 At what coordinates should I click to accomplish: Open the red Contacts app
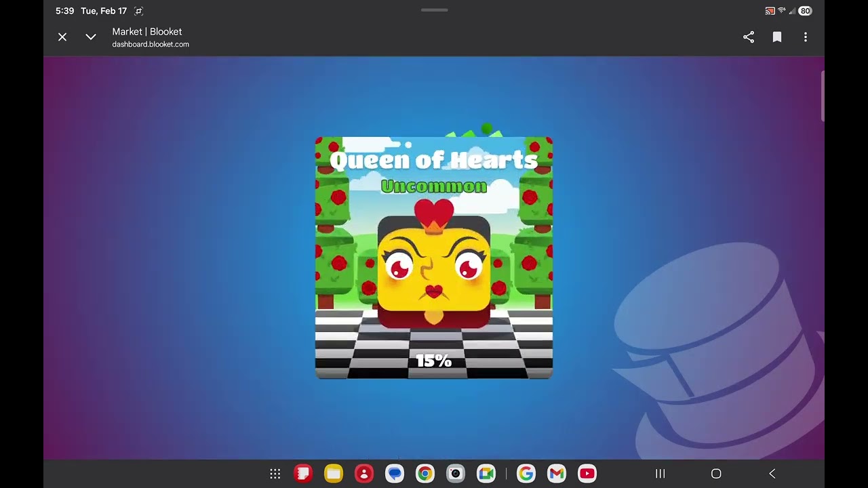[x=364, y=474]
